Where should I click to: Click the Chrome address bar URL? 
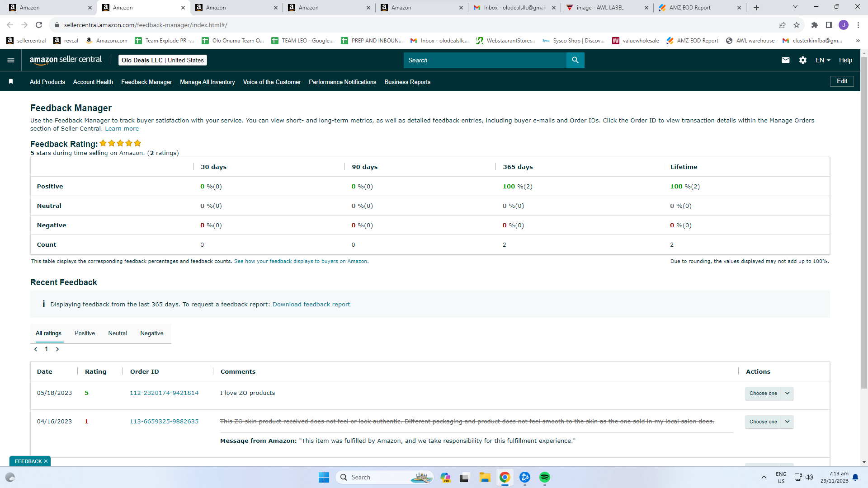tap(146, 25)
